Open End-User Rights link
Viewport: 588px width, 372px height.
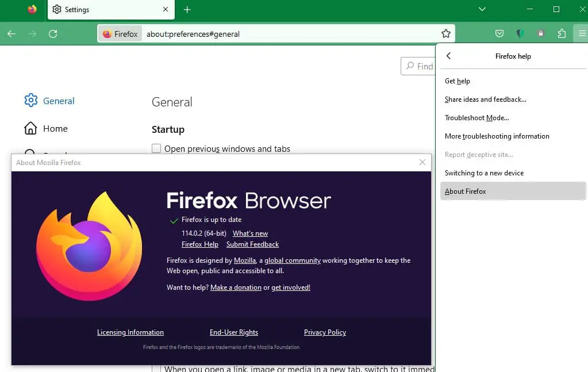[x=233, y=332]
